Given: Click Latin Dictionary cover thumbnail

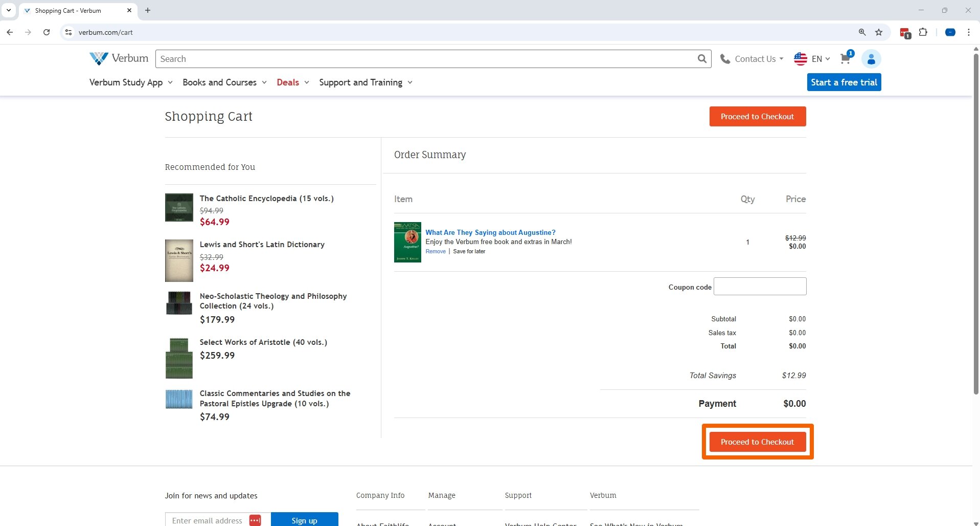Looking at the screenshot, I should pos(179,260).
